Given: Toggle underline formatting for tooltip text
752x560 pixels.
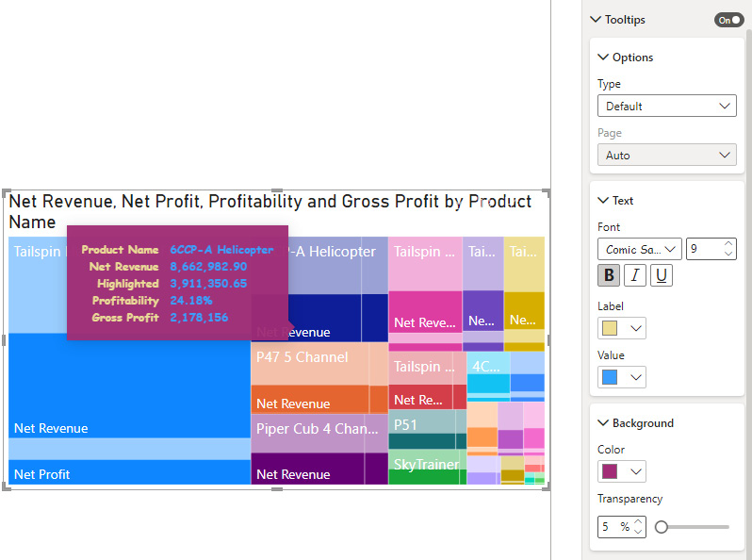Looking at the screenshot, I should [662, 275].
